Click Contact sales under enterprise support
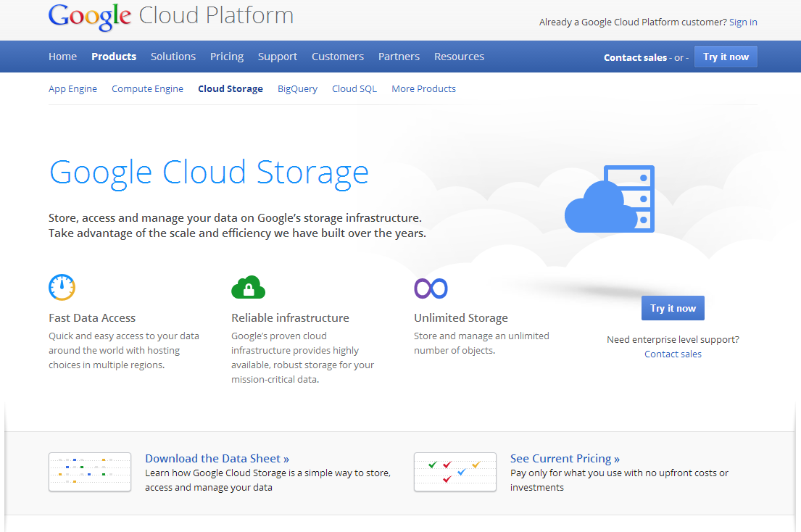 [673, 354]
